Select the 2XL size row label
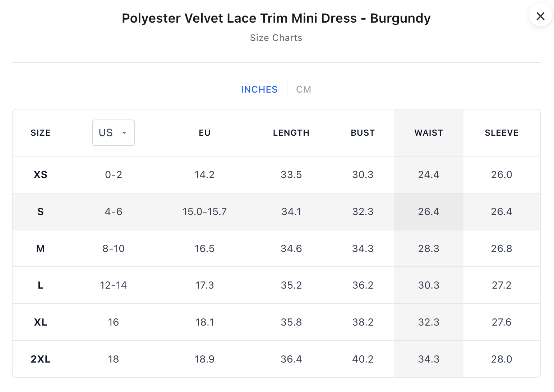554x392 pixels. click(41, 359)
